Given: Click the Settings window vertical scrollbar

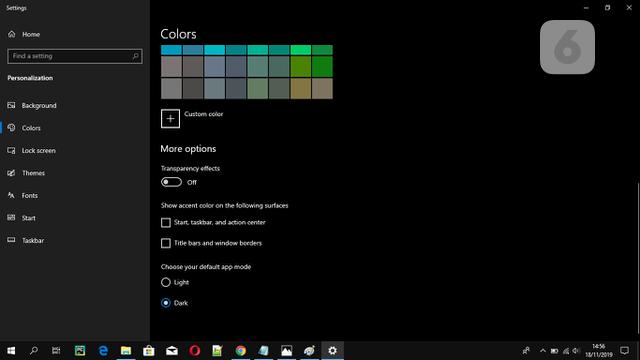Looking at the screenshot, I should [638, 258].
